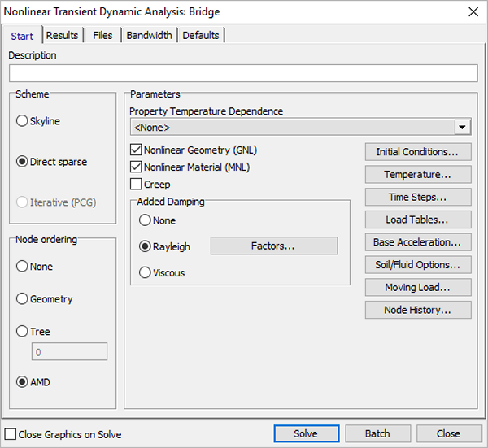Go to the Defaults tab
Image resolution: width=488 pixels, height=448 pixels.
(200, 35)
